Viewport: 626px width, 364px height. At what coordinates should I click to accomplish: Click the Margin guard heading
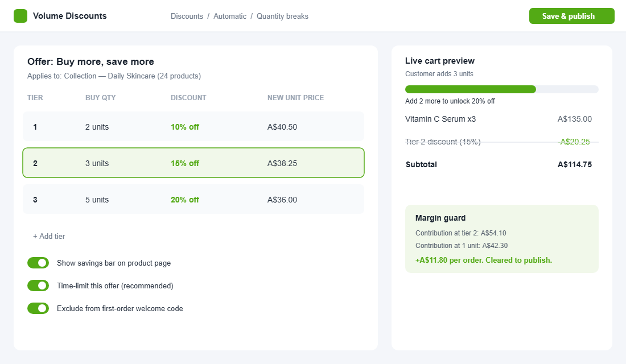click(x=440, y=218)
